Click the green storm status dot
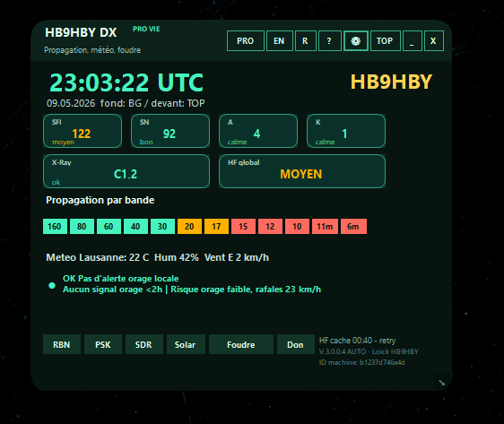 52,285
